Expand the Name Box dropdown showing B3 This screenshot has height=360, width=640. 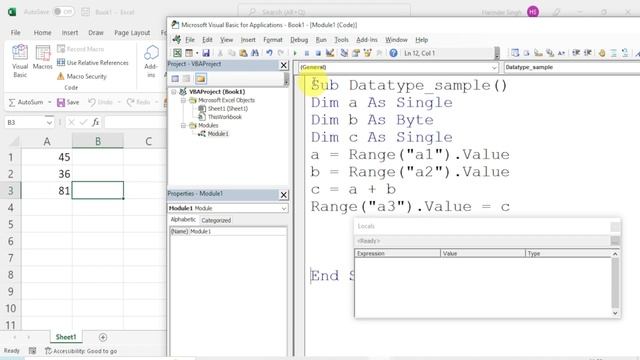click(x=49, y=122)
